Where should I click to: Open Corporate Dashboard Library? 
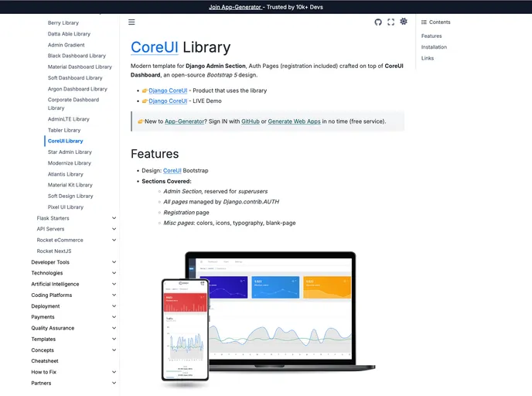pyautogui.click(x=73, y=104)
